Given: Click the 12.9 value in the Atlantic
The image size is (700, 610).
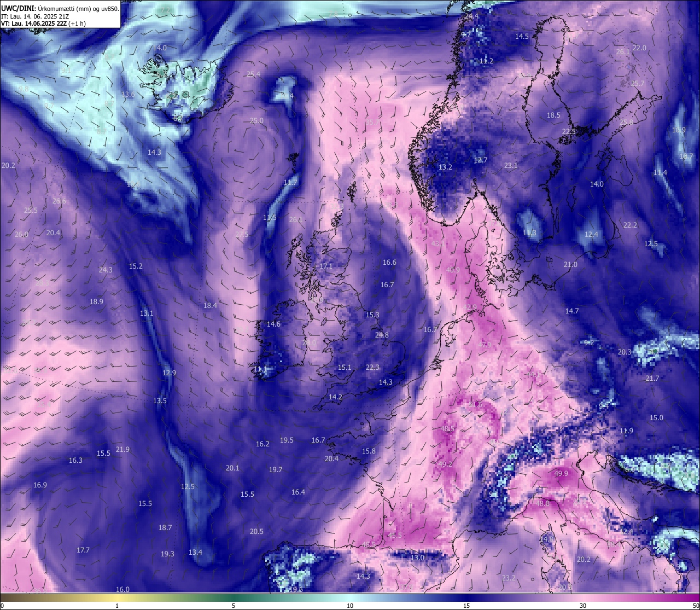Looking at the screenshot, I should click(x=169, y=373).
